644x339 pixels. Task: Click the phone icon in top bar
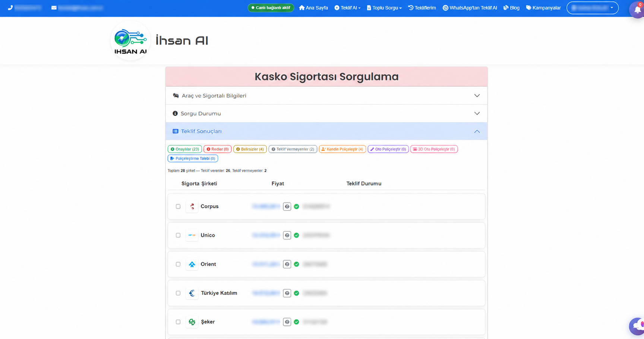click(x=10, y=7)
